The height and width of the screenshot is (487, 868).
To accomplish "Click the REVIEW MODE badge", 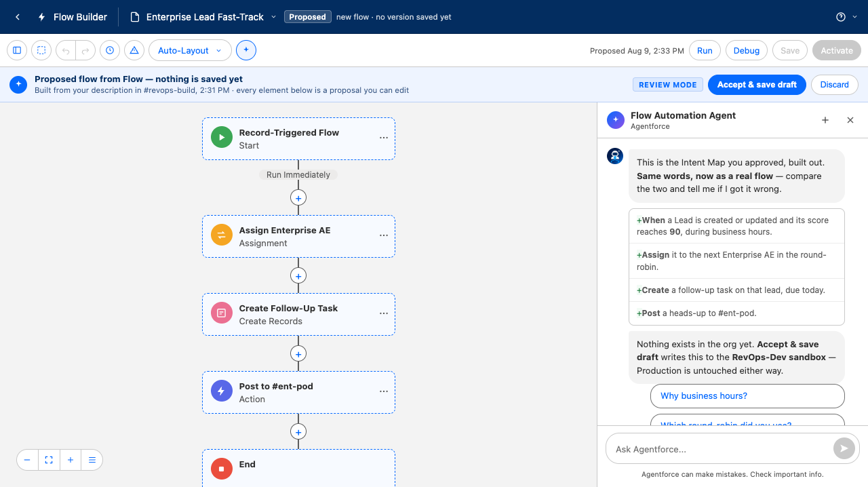I will [x=668, y=85].
